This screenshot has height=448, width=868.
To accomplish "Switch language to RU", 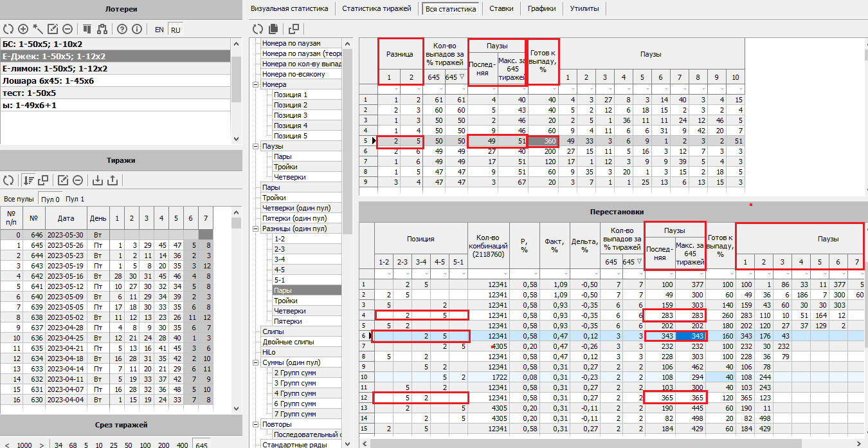I will click(176, 30).
